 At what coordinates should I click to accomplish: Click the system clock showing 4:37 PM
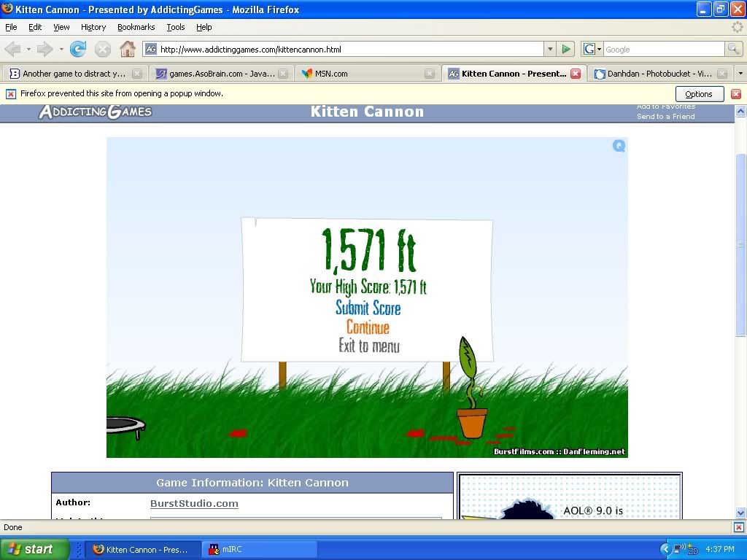coord(720,549)
